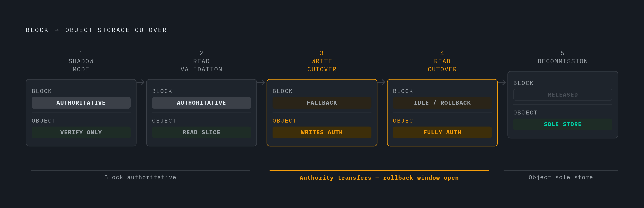Select the '2 READ VALIDATION' stage heading
This screenshot has height=208, width=644.
(x=201, y=61)
